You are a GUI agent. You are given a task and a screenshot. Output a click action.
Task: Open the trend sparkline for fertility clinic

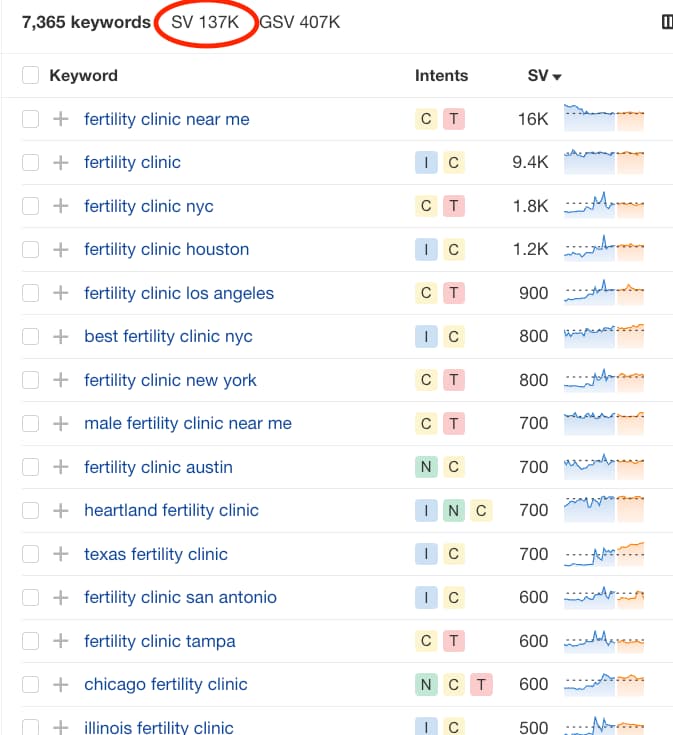pyautogui.click(x=604, y=161)
